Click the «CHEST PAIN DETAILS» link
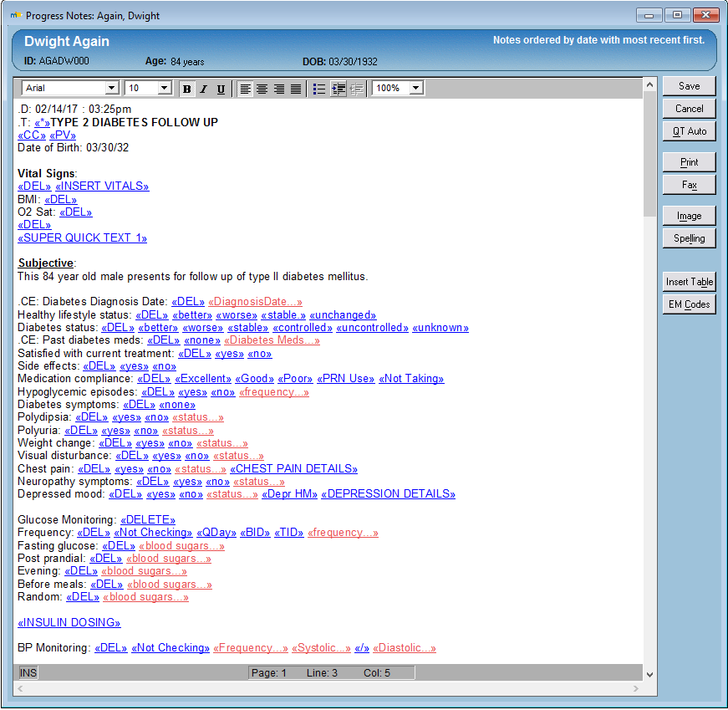This screenshot has width=728, height=710. (294, 469)
